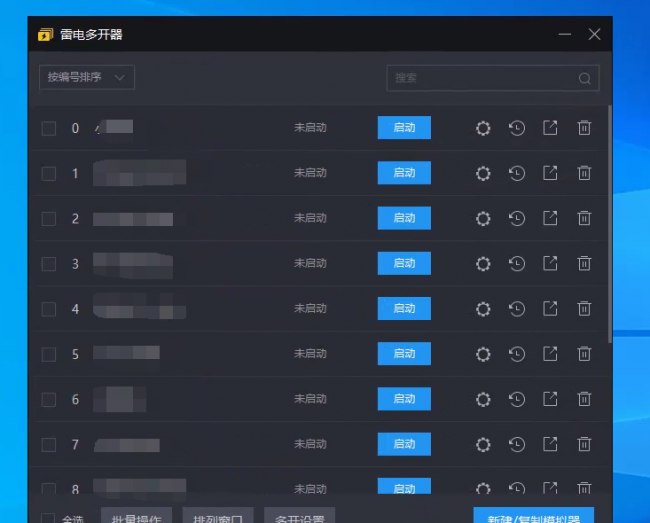Close the 雷电多开器 window
This screenshot has height=523, width=650.
tap(594, 34)
